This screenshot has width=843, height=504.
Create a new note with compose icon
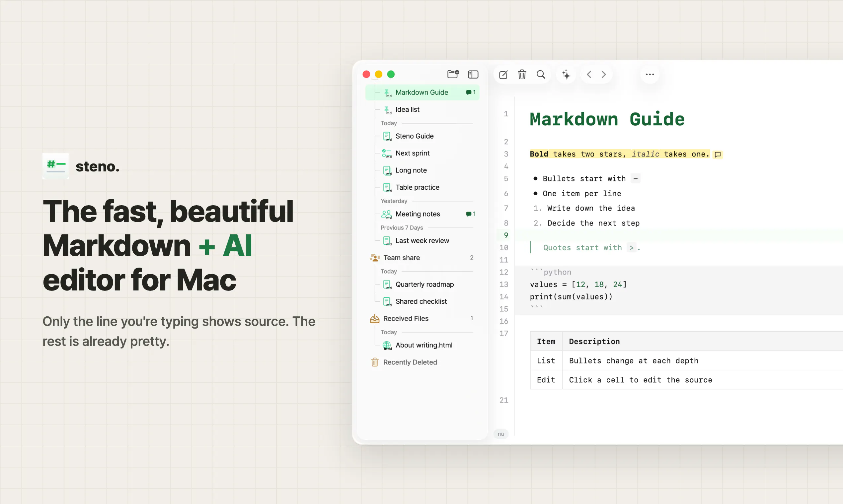tap(503, 74)
